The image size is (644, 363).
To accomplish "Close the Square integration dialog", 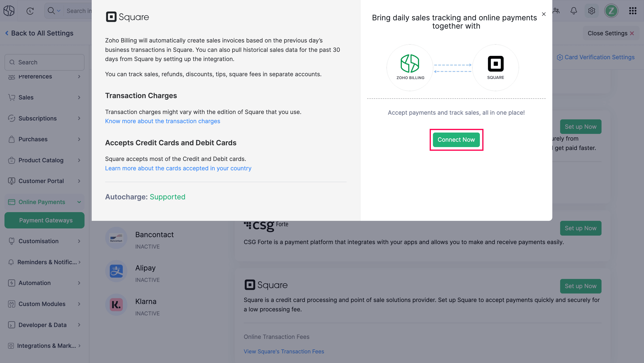I will coord(544,14).
